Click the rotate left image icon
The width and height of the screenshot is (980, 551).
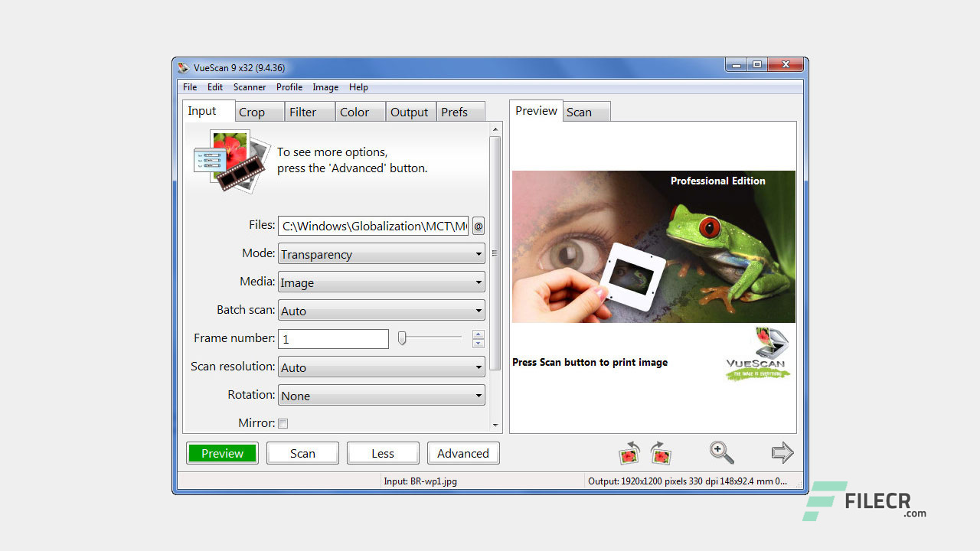[x=629, y=452]
